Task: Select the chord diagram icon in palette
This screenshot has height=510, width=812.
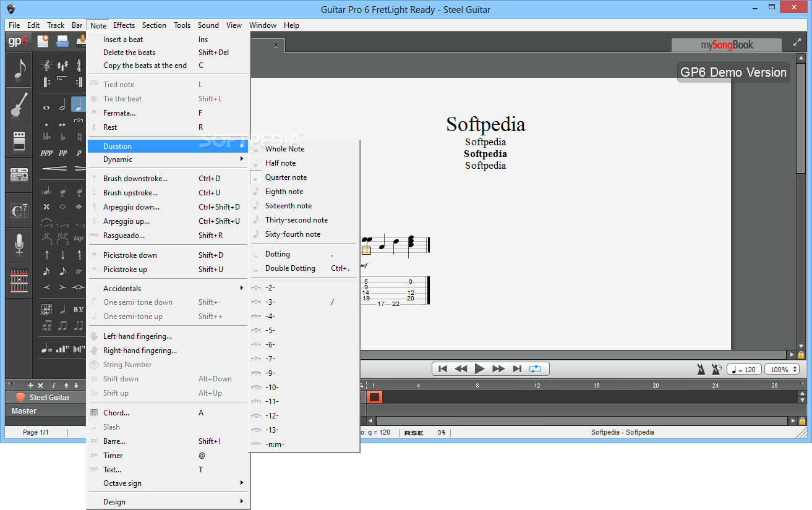Action: (x=46, y=309)
